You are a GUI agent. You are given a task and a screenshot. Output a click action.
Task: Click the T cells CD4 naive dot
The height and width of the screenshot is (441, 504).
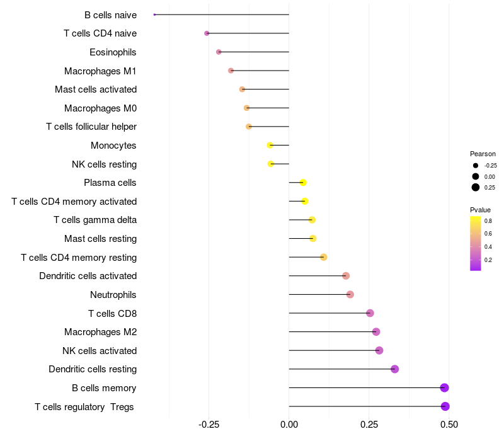(x=207, y=33)
